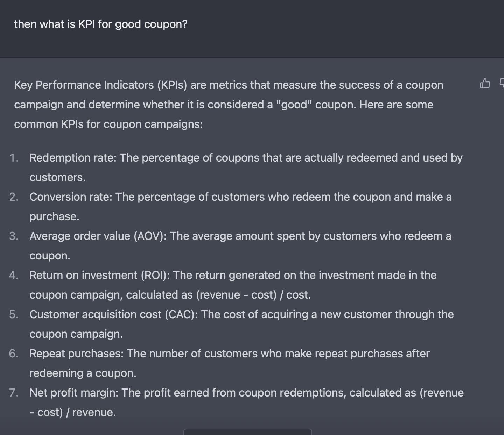Click list number 7 beside Net profit margin

[14, 393]
